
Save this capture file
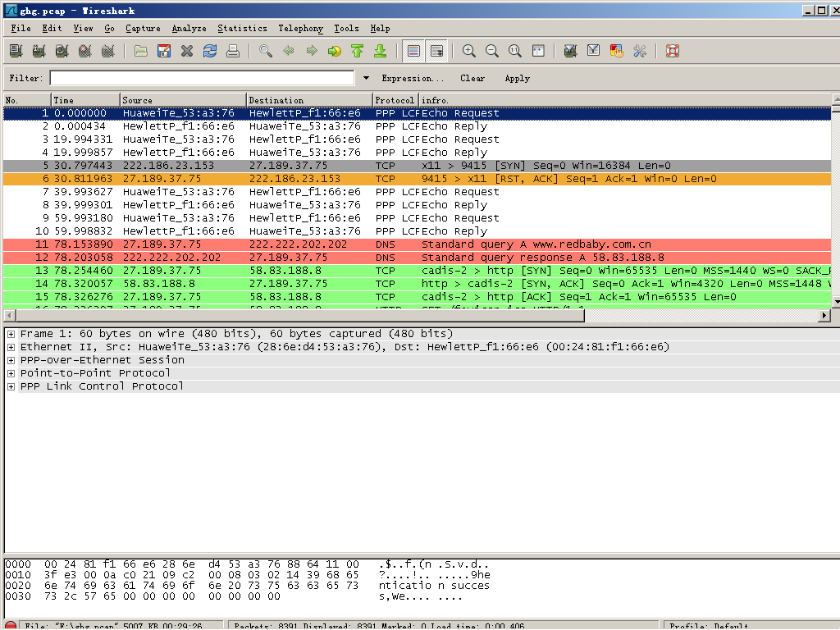164,51
